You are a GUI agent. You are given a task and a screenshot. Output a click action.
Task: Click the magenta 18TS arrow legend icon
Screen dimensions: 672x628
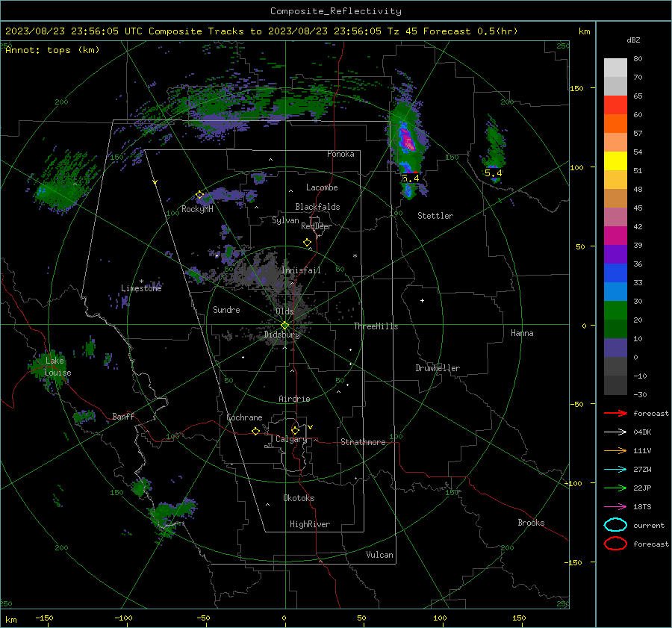[615, 507]
